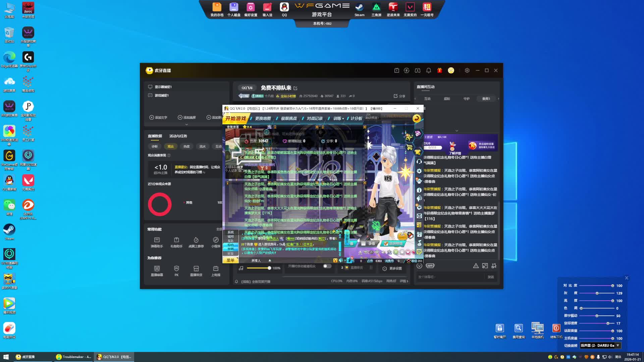The width and height of the screenshot is (644, 362).
Task: Check the 录像 recording checkbox in game
Action: click(x=363, y=244)
